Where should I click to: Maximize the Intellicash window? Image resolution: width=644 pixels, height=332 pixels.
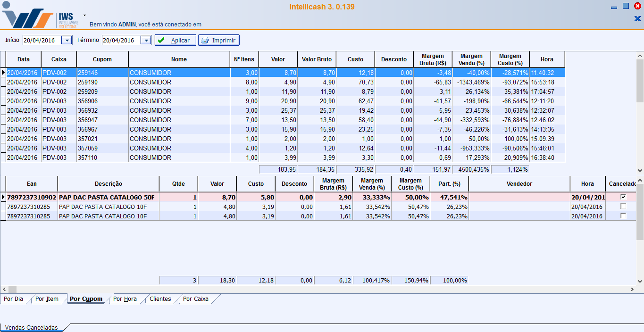626,6
